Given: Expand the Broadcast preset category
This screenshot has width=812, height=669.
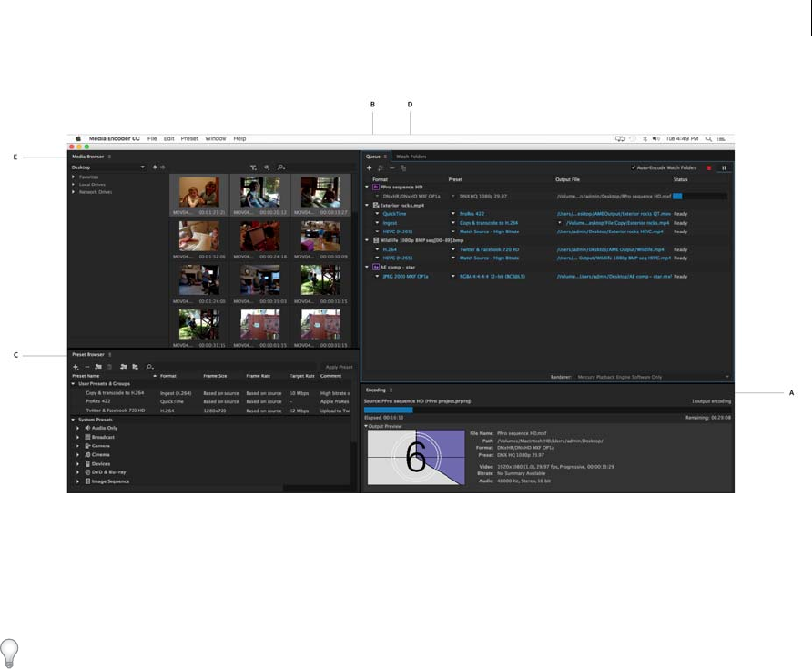Looking at the screenshot, I should [77, 437].
